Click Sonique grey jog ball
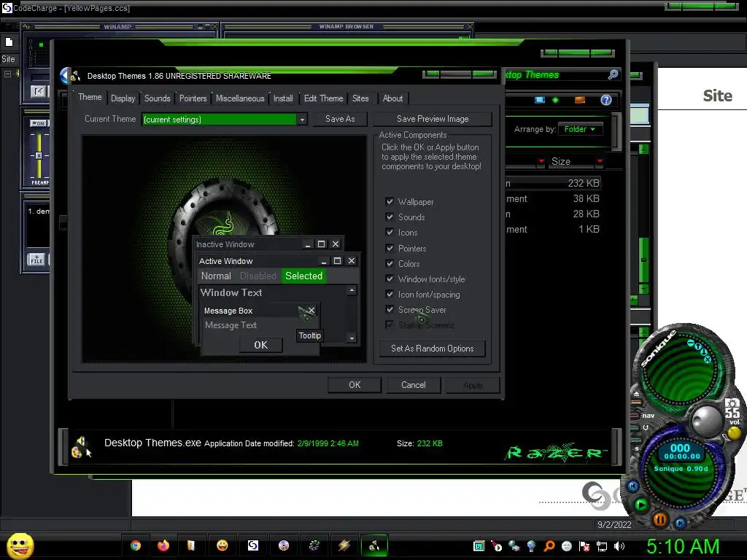 [706, 420]
